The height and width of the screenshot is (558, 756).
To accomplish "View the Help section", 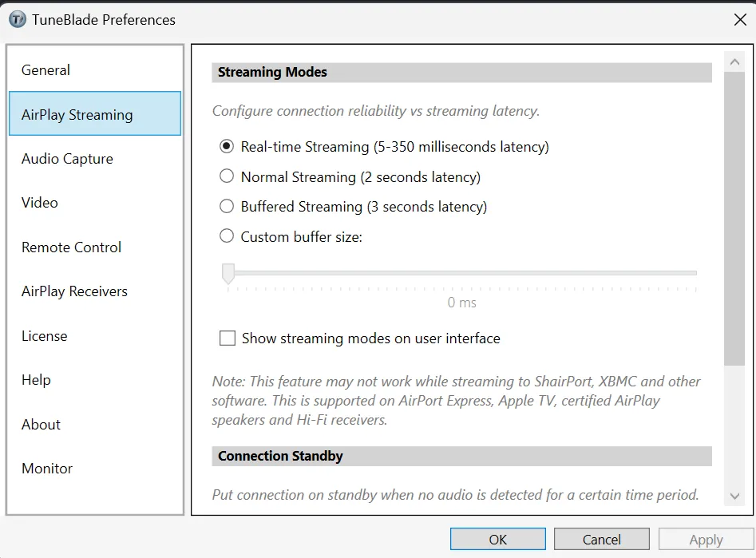I will click(x=95, y=380).
